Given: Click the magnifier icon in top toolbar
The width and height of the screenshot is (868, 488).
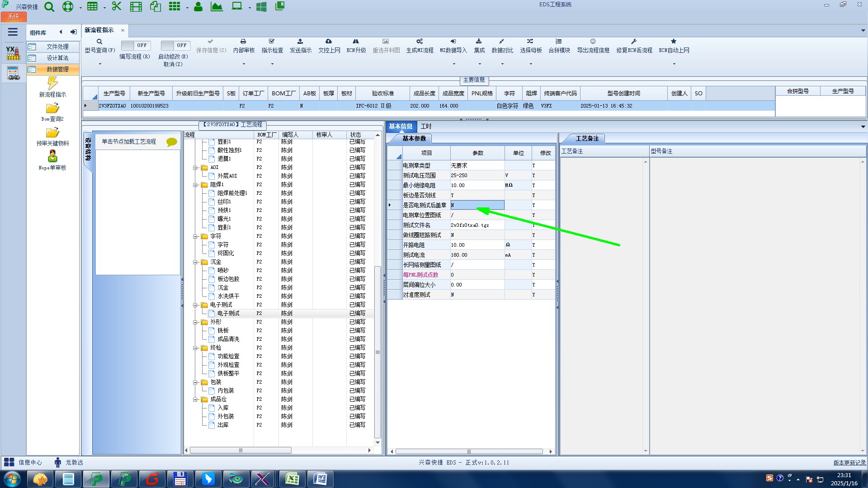Looking at the screenshot, I should pyautogui.click(x=49, y=7).
